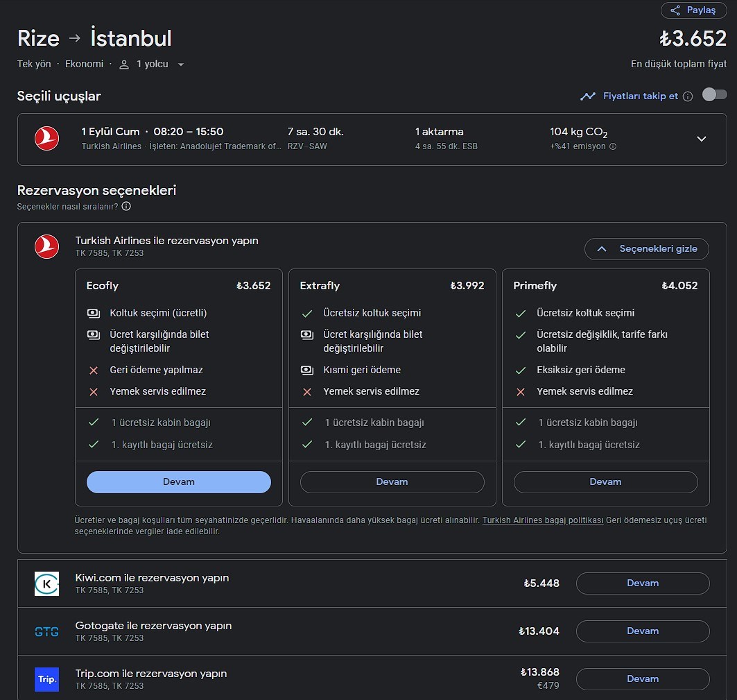The width and height of the screenshot is (737, 700).
Task: Click the Primefly price ₺4.052
Action: click(x=679, y=286)
